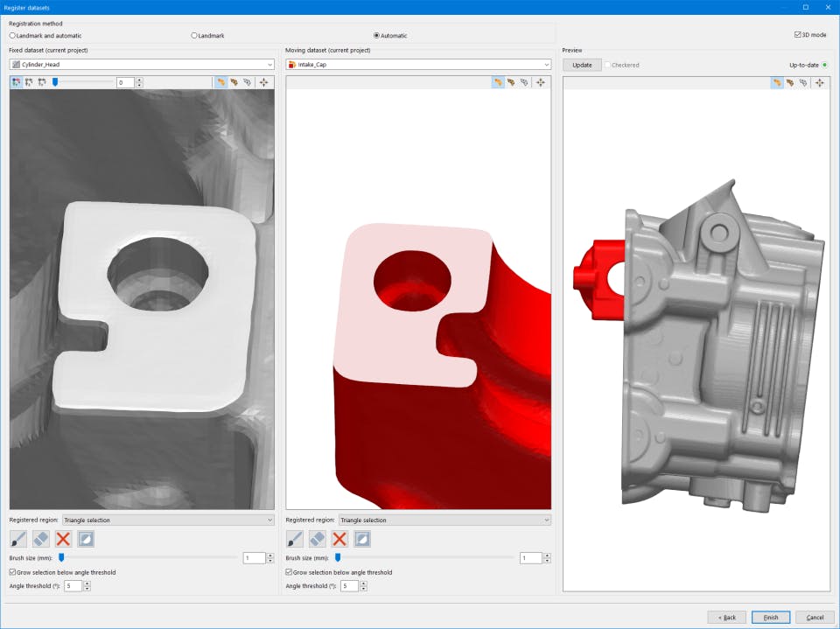Click invert selection icon under moving dataset

coord(362,539)
